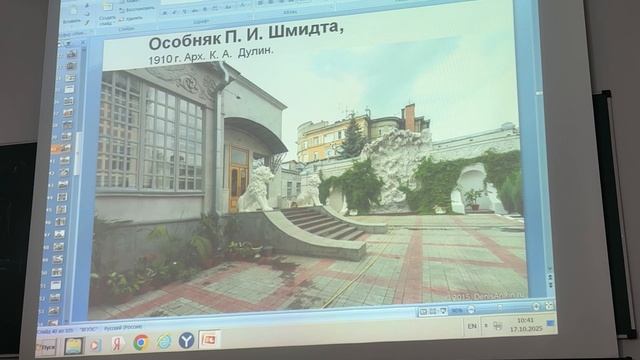Open the network icon in system tray
This screenshot has width=640, height=360.
[498, 326]
